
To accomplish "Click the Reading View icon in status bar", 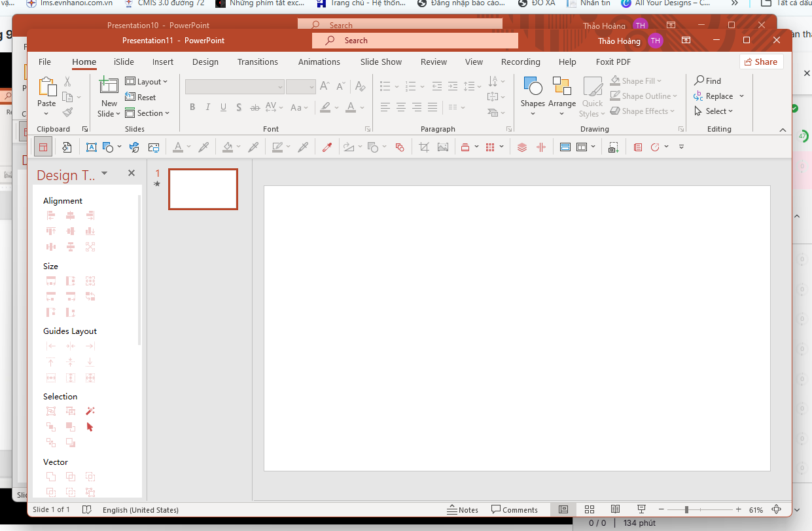I will click(615, 509).
